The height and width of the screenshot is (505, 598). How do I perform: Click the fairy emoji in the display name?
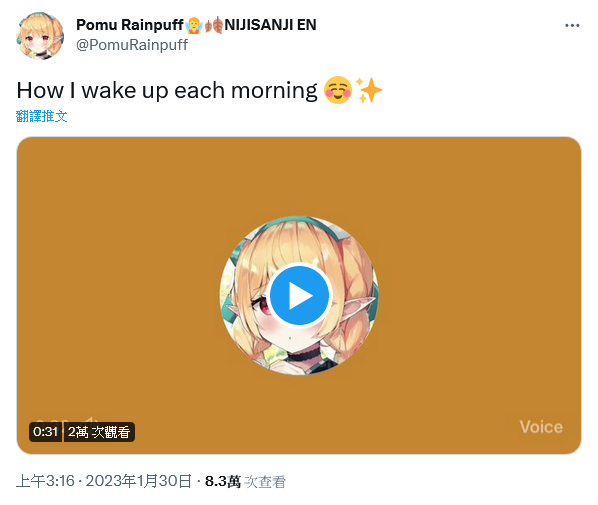pos(194,25)
